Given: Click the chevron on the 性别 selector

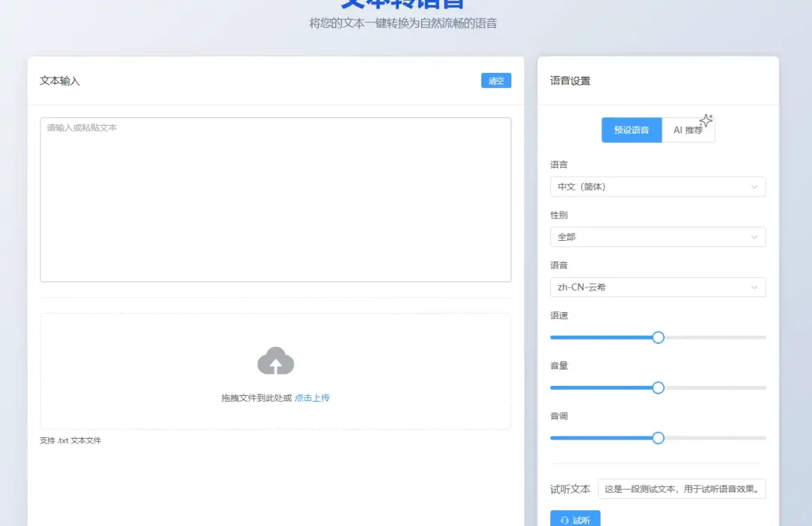Looking at the screenshot, I should pyautogui.click(x=755, y=236).
